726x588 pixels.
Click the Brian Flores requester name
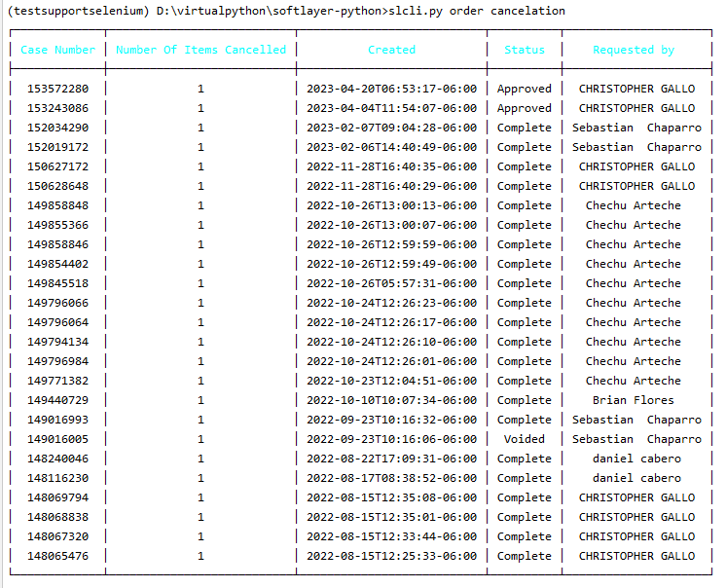[634, 399]
